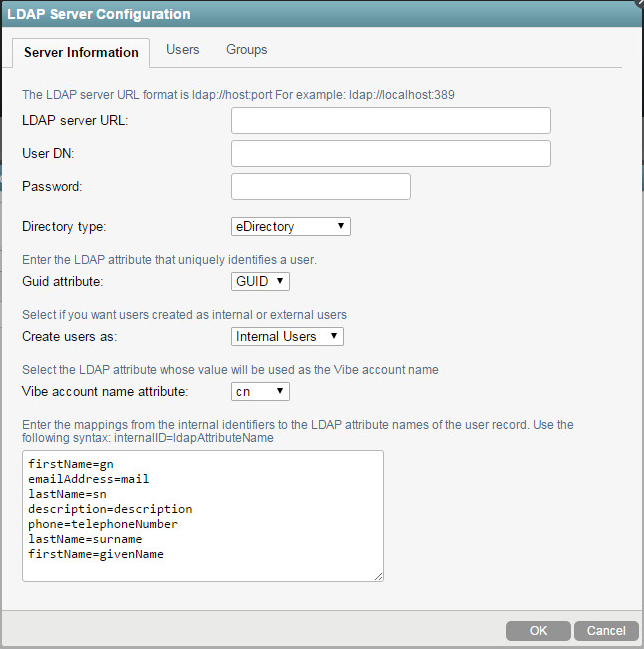
Task: Focus the User DN text box
Action: pyautogui.click(x=390, y=154)
